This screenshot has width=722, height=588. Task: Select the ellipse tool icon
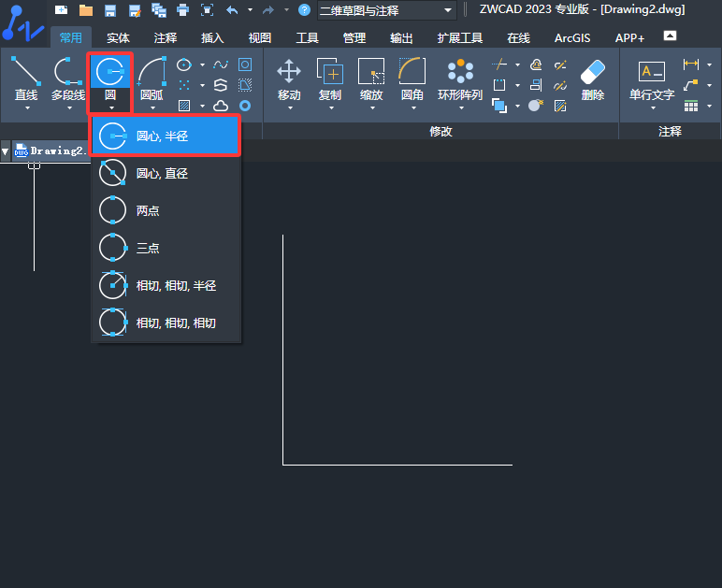[183, 65]
